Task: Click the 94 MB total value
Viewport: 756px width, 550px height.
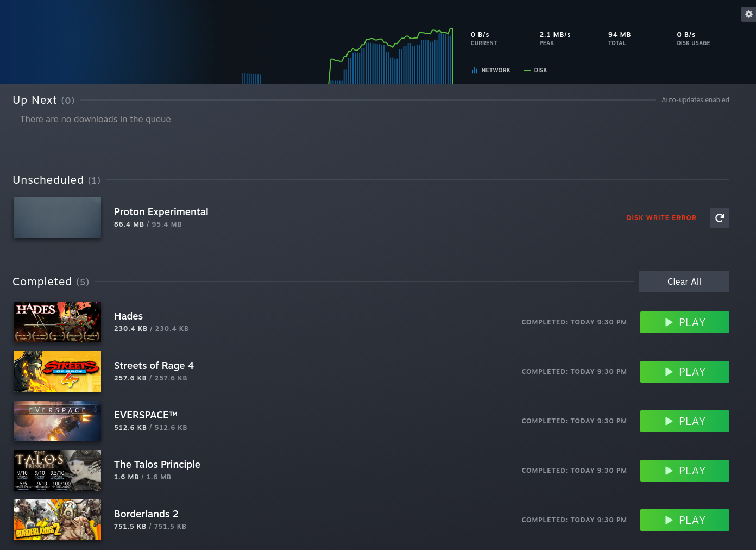Action: (620, 34)
